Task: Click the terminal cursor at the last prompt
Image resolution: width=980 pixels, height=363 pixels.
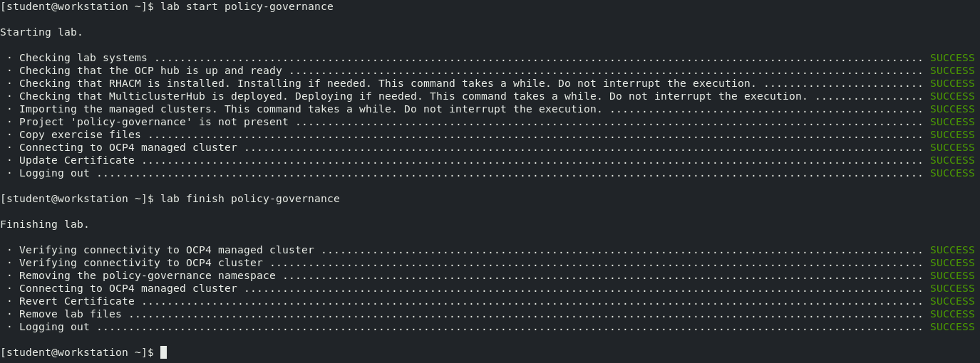Action: coord(163,352)
